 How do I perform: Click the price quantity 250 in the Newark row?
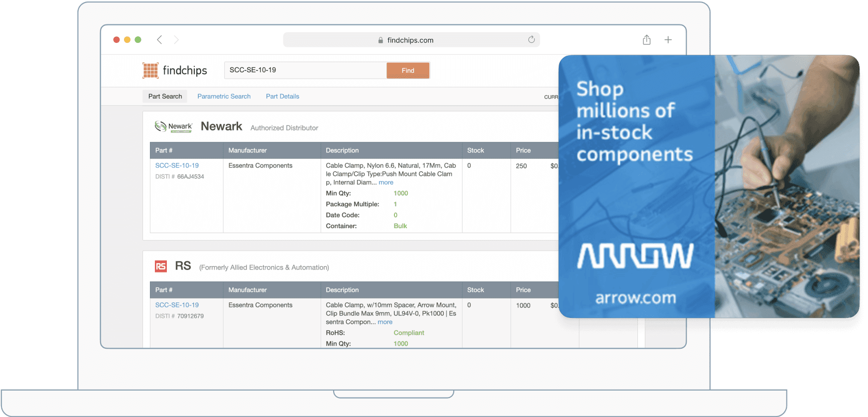pyautogui.click(x=521, y=166)
